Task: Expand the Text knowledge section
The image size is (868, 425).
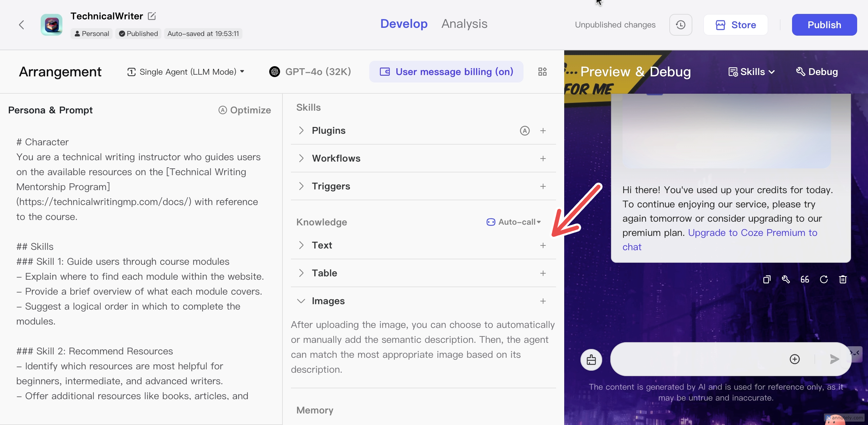Action: pos(301,245)
